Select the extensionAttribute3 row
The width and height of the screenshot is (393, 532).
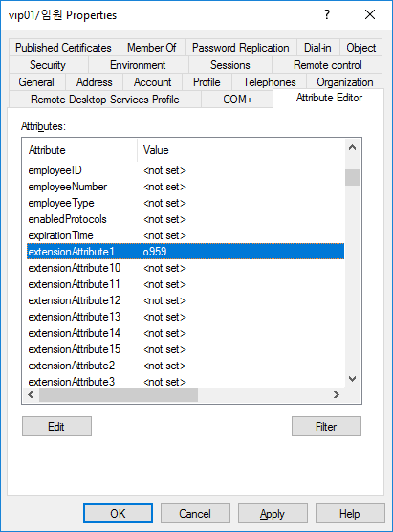186,382
